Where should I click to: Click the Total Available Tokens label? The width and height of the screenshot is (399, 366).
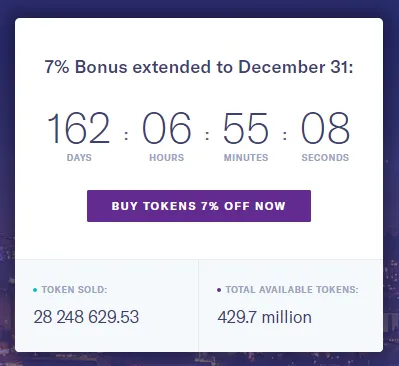pos(292,290)
